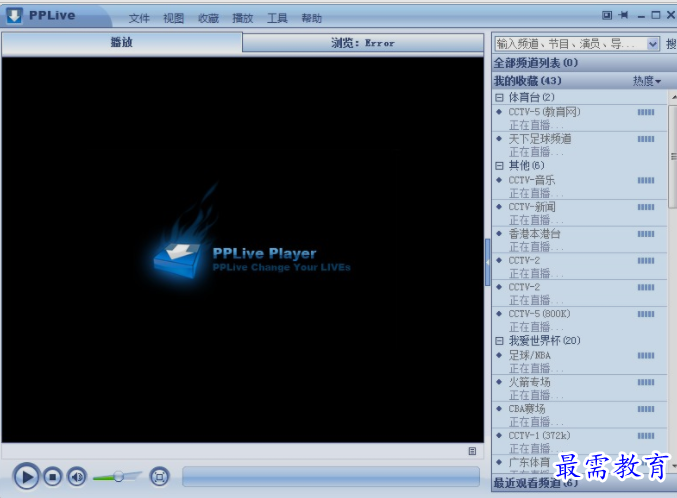677x498 pixels.
Task: Click the 搜 search button
Action: pos(671,44)
